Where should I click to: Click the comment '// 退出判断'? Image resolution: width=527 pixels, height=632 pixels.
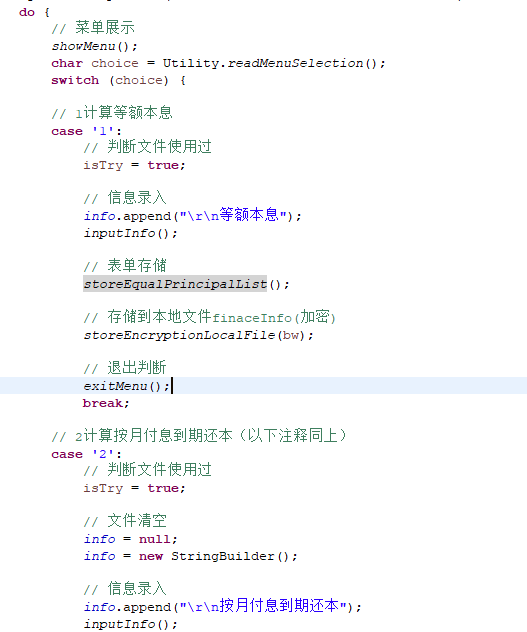pos(125,368)
